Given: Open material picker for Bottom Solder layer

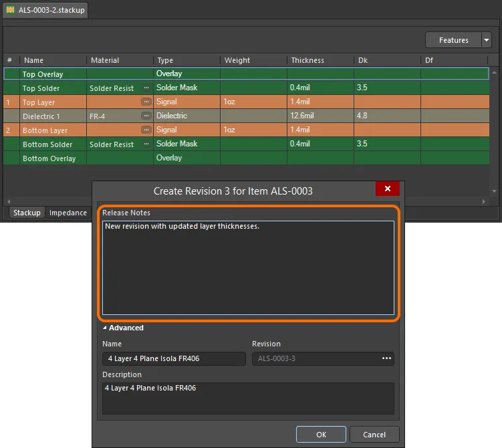Looking at the screenshot, I should [x=146, y=144].
